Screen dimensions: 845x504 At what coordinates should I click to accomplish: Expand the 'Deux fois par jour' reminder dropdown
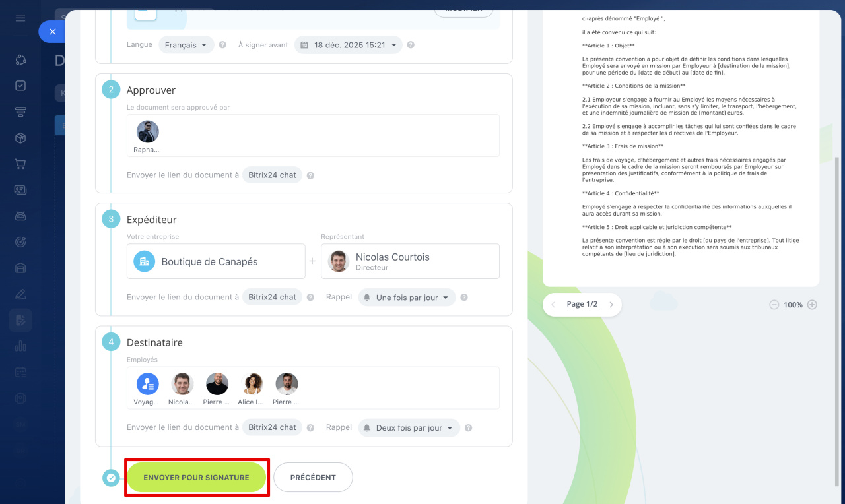pyautogui.click(x=409, y=428)
